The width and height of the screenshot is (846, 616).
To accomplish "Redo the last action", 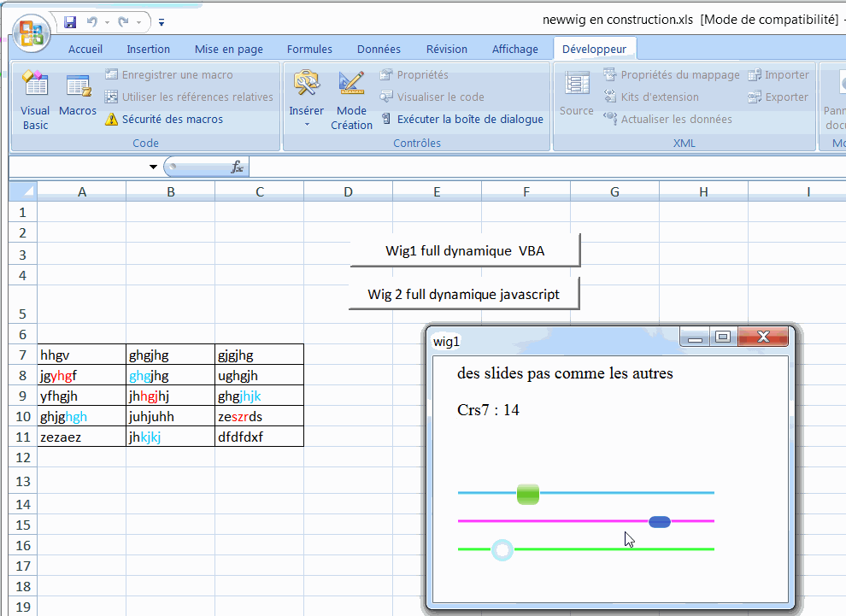I will tap(124, 22).
